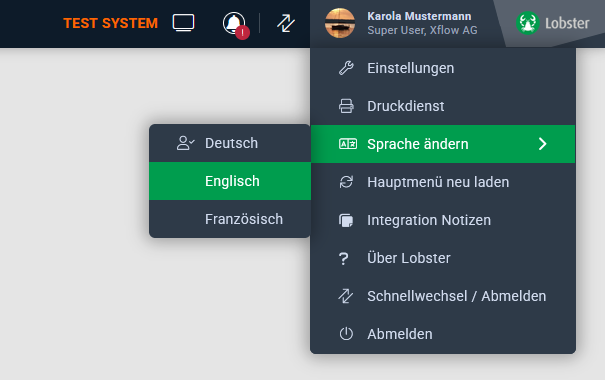Open the Einstellungen menu entry
The width and height of the screenshot is (605, 380).
[x=443, y=68]
